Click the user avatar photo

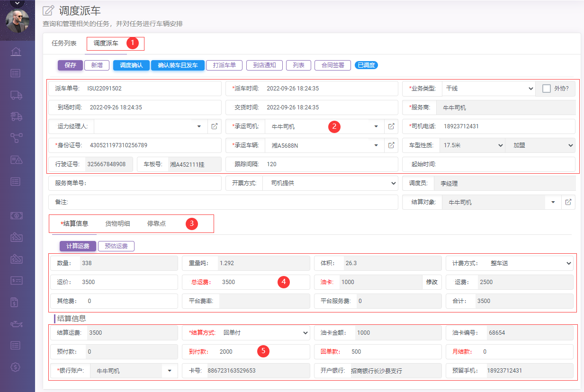(18, 21)
